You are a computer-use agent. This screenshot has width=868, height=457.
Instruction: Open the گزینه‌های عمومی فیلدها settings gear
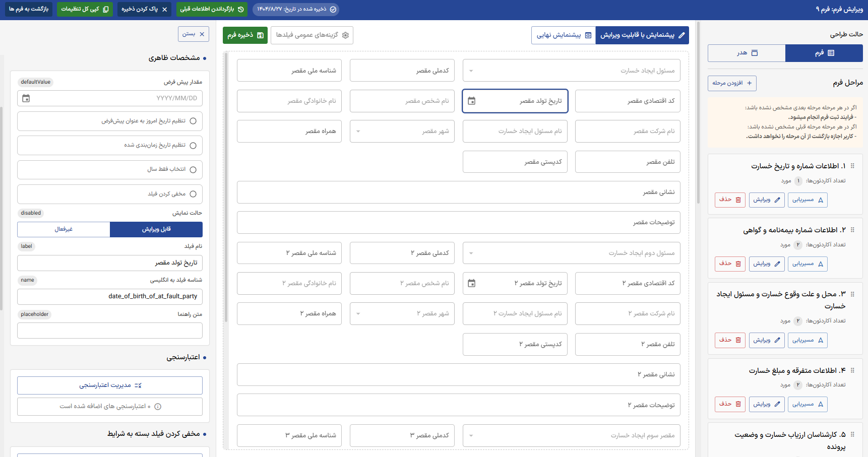coord(345,35)
